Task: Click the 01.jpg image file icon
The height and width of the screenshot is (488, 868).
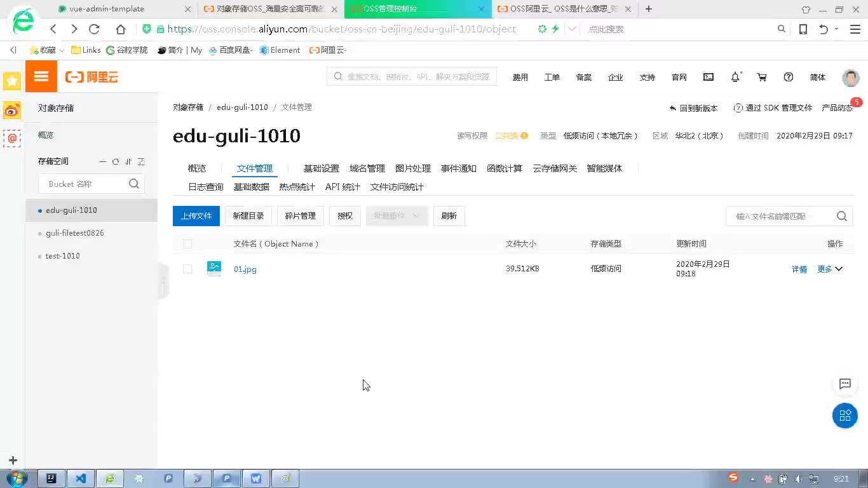Action: 214,269
